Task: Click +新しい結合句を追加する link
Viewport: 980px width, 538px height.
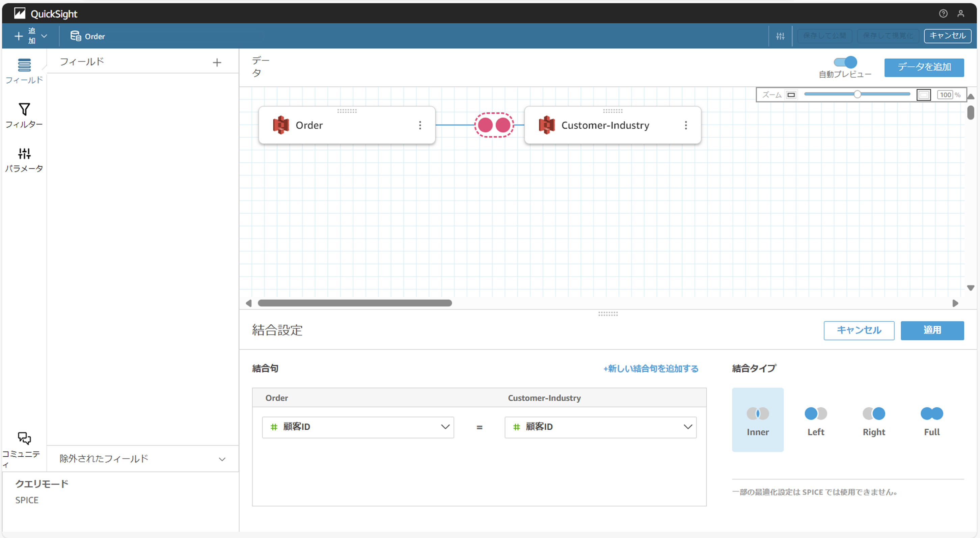Action: click(x=651, y=368)
